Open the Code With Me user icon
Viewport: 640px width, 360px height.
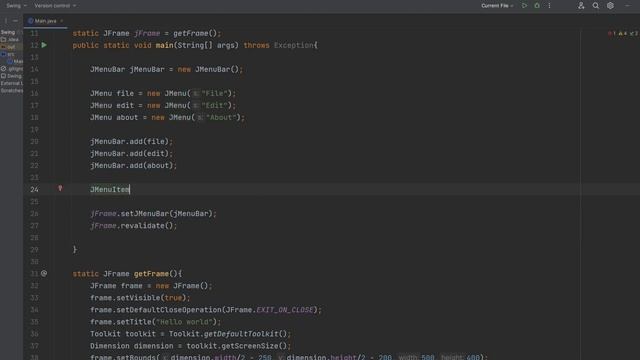pos(581,6)
